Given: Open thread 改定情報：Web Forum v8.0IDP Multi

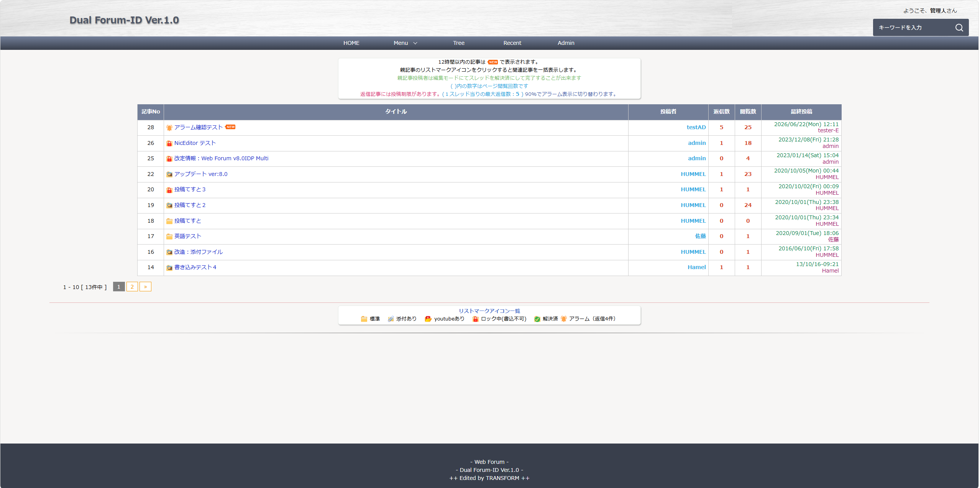Looking at the screenshot, I should click(x=221, y=158).
